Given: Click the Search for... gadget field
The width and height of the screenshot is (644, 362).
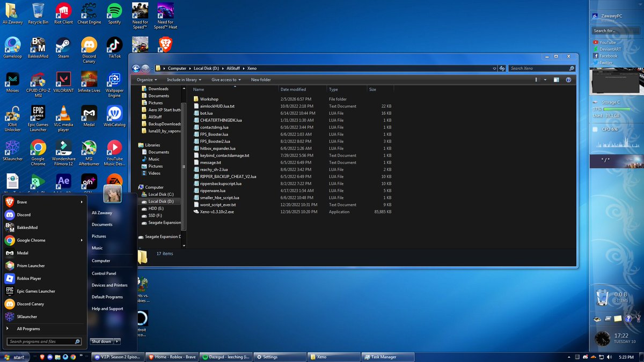Looking at the screenshot, I should 615,31.
